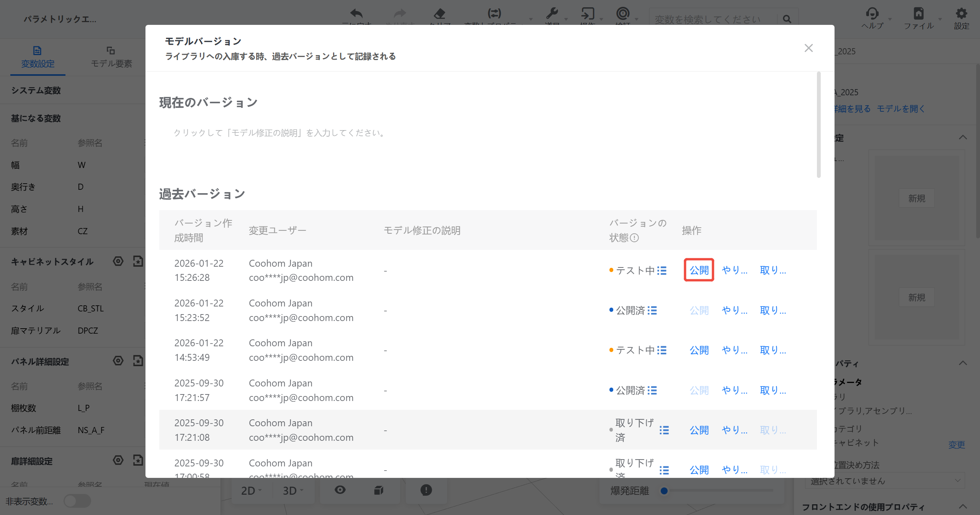Toggle the eye visibility icon in bottom bar
Image resolution: width=980 pixels, height=515 pixels.
[340, 490]
